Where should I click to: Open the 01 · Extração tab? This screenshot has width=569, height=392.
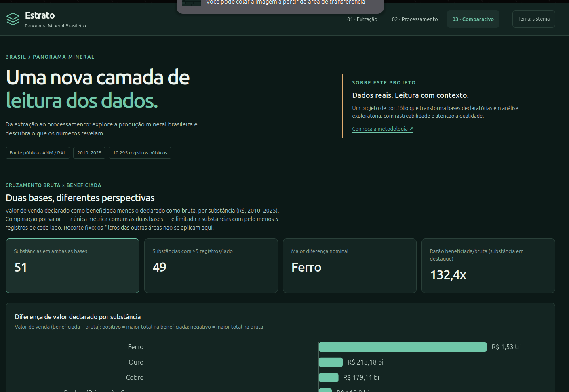tap(362, 19)
